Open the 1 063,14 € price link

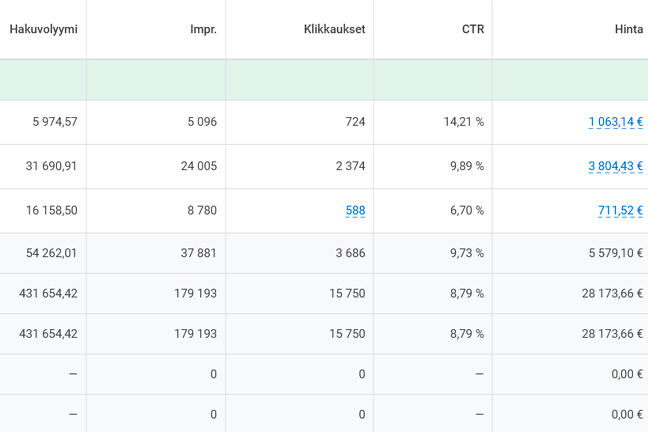click(x=615, y=122)
